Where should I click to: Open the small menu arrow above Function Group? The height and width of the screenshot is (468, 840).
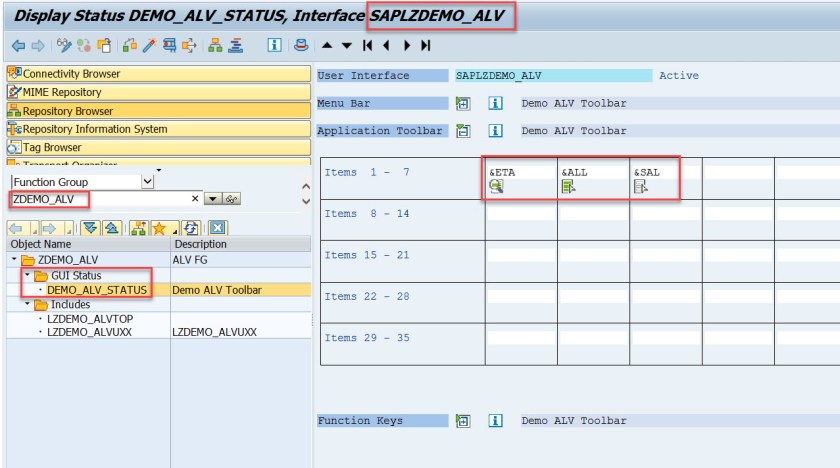coord(159,170)
